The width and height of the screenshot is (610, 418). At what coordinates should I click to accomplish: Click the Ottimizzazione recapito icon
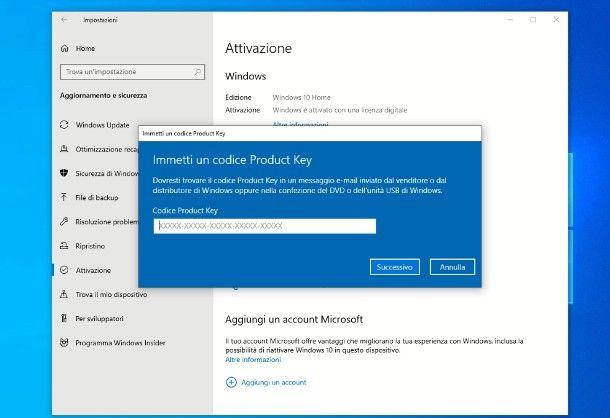click(64, 149)
